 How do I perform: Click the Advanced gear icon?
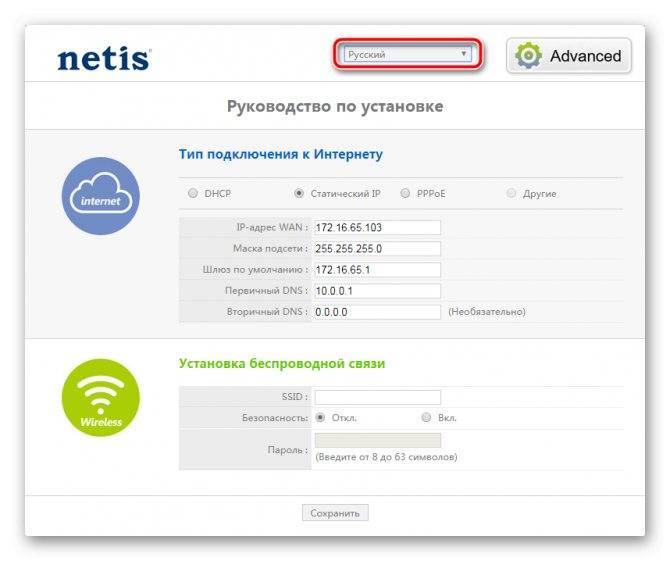tap(528, 56)
